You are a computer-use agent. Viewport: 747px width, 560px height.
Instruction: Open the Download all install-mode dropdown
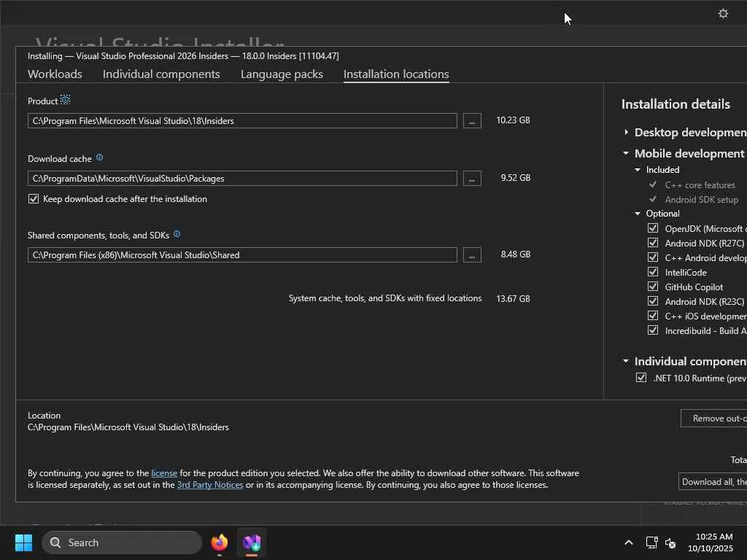pyautogui.click(x=713, y=481)
